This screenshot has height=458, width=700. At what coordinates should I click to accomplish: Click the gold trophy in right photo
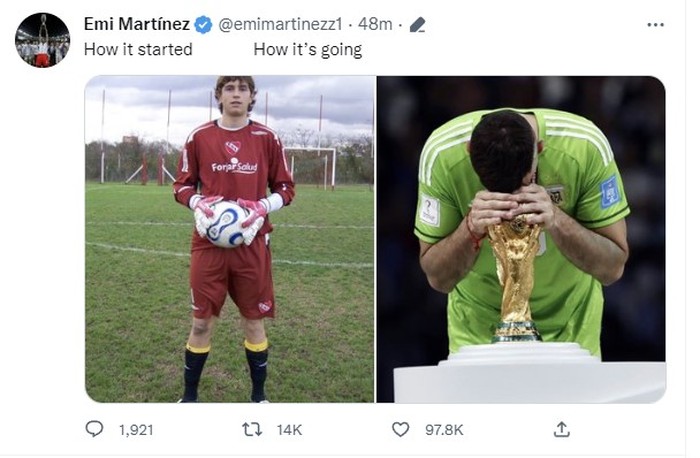515,279
